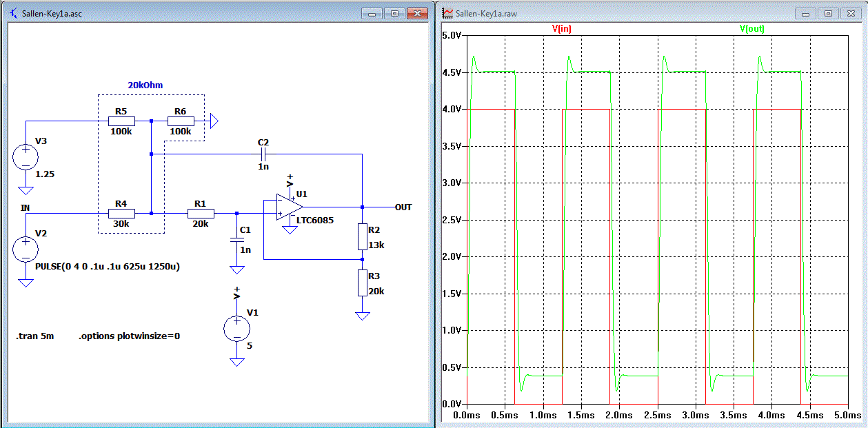This screenshot has height=428, width=868.
Task: Select resistor R6 symbol
Action: (180, 121)
